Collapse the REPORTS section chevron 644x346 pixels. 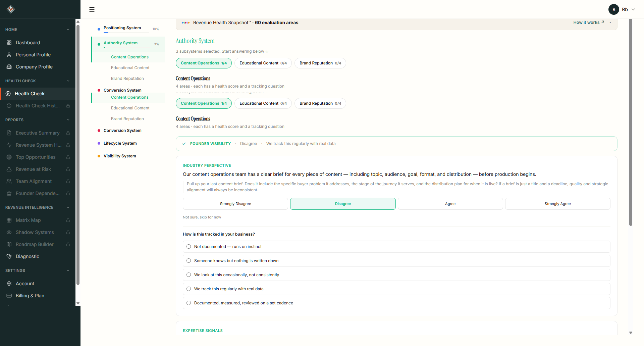(x=68, y=120)
